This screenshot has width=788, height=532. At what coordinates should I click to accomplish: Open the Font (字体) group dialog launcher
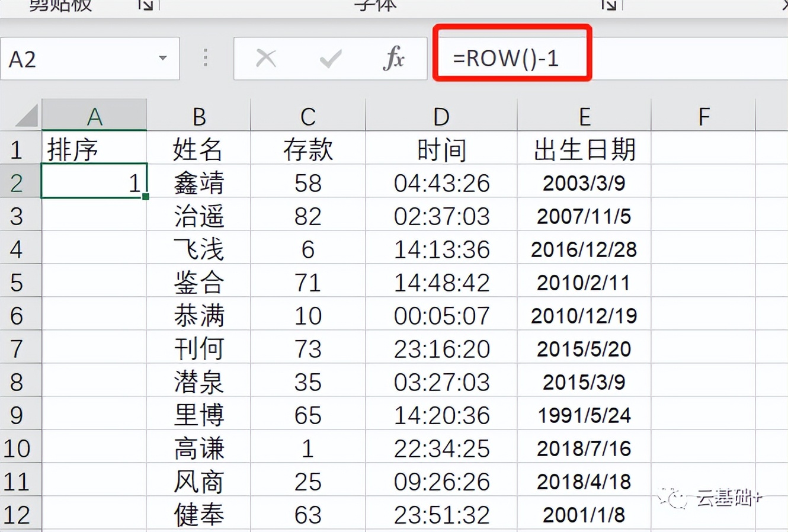[x=608, y=5]
